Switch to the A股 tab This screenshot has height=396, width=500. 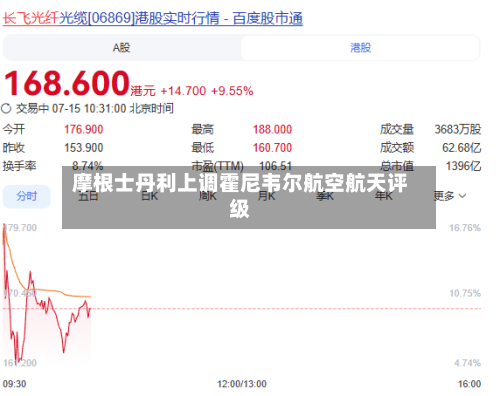[x=122, y=48]
